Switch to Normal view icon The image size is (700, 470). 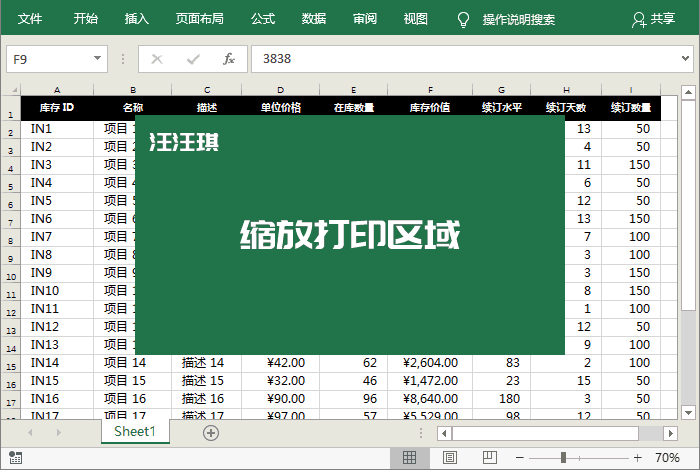(x=409, y=458)
